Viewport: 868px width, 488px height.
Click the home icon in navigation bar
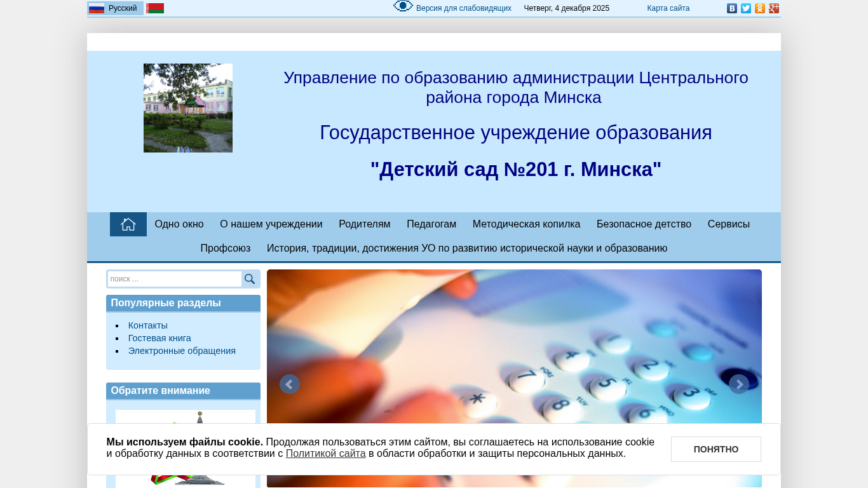pos(128,224)
